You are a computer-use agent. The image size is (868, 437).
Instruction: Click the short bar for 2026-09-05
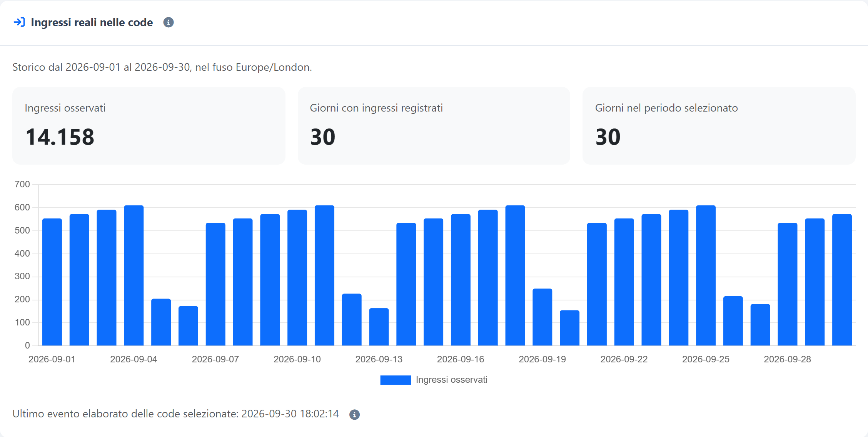click(161, 322)
